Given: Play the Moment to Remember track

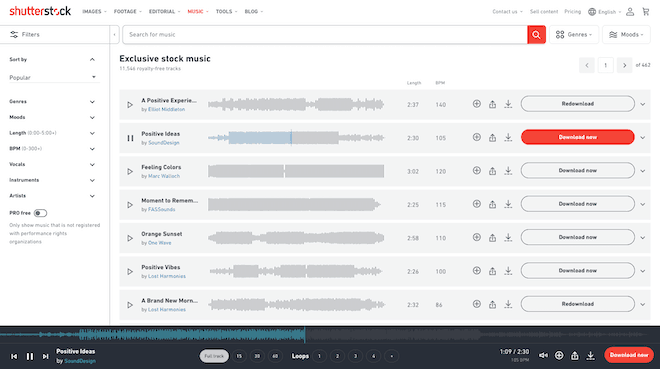Looking at the screenshot, I should point(130,204).
